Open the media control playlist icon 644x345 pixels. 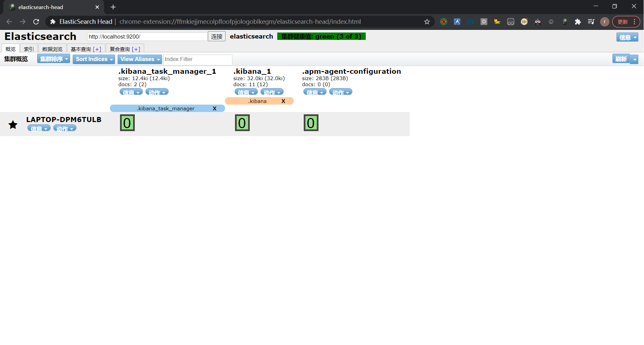click(x=591, y=22)
